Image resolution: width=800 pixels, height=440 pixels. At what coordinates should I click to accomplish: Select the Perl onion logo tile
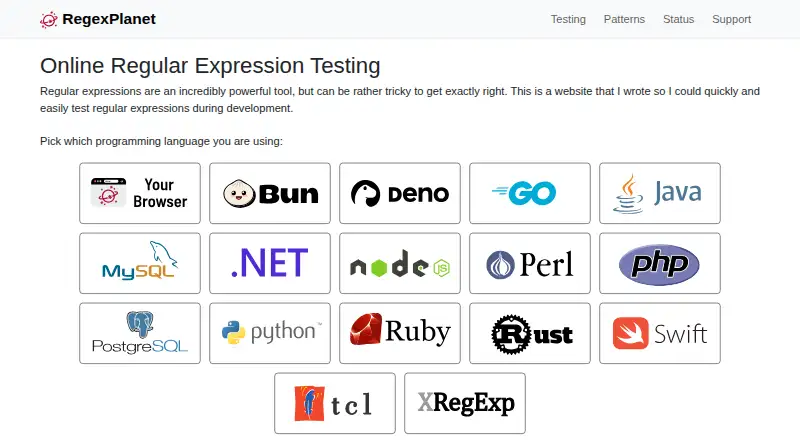(530, 263)
